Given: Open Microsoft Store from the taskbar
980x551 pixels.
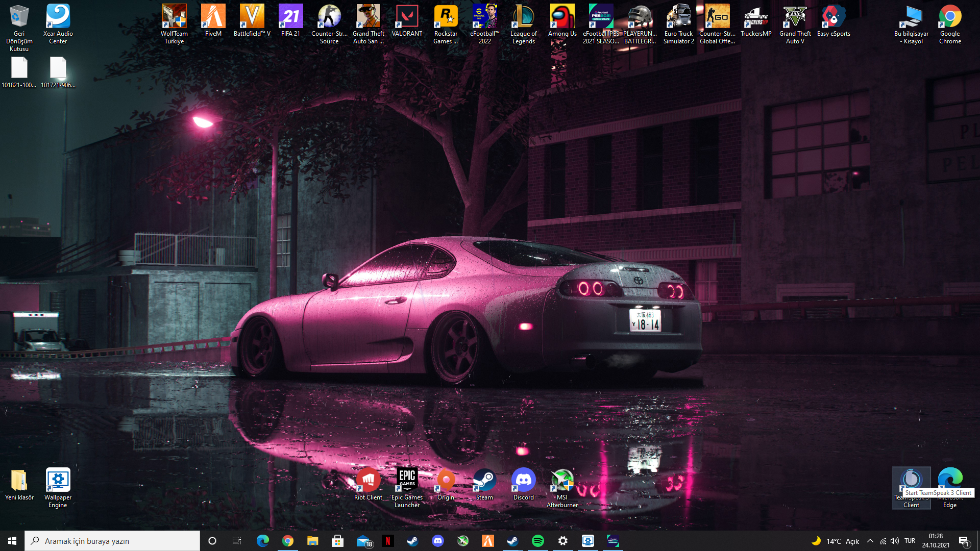Looking at the screenshot, I should tap(337, 541).
